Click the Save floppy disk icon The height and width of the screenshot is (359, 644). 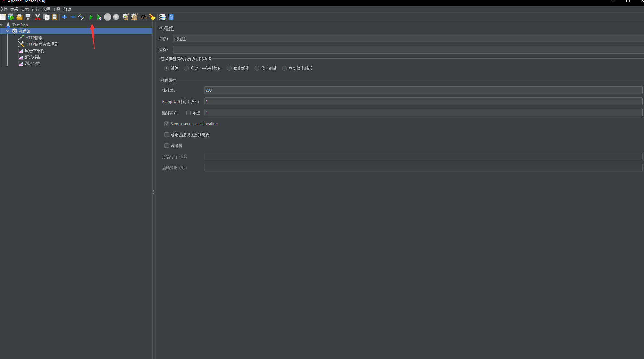(28, 17)
